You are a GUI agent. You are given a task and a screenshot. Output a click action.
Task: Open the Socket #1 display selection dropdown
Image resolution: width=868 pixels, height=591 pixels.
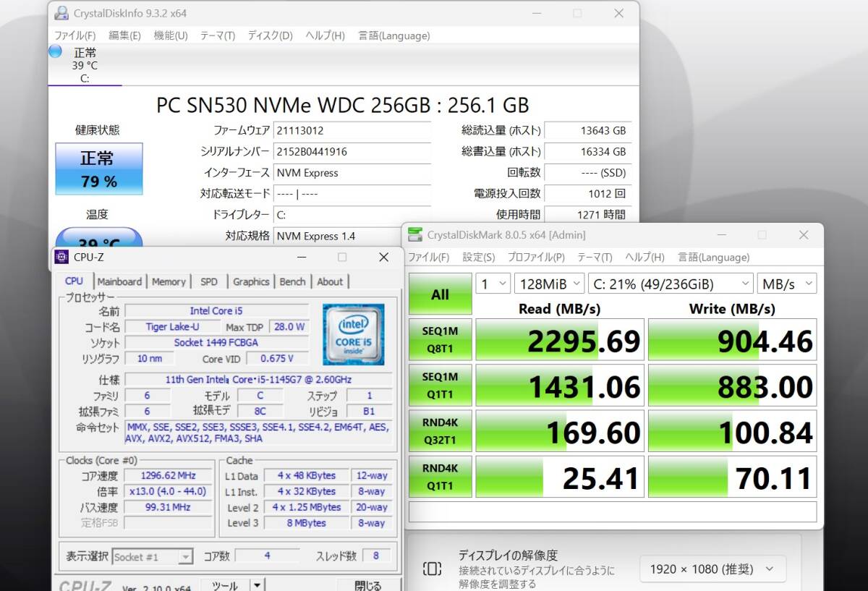coord(153,557)
